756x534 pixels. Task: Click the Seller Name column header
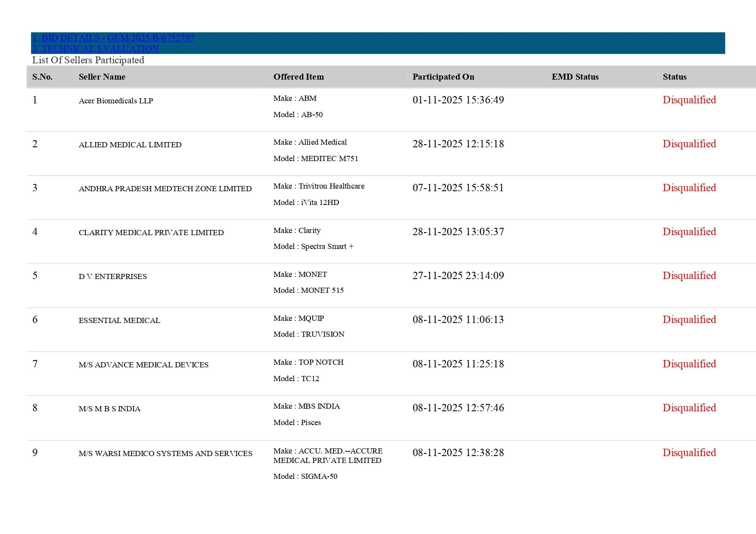tap(102, 77)
